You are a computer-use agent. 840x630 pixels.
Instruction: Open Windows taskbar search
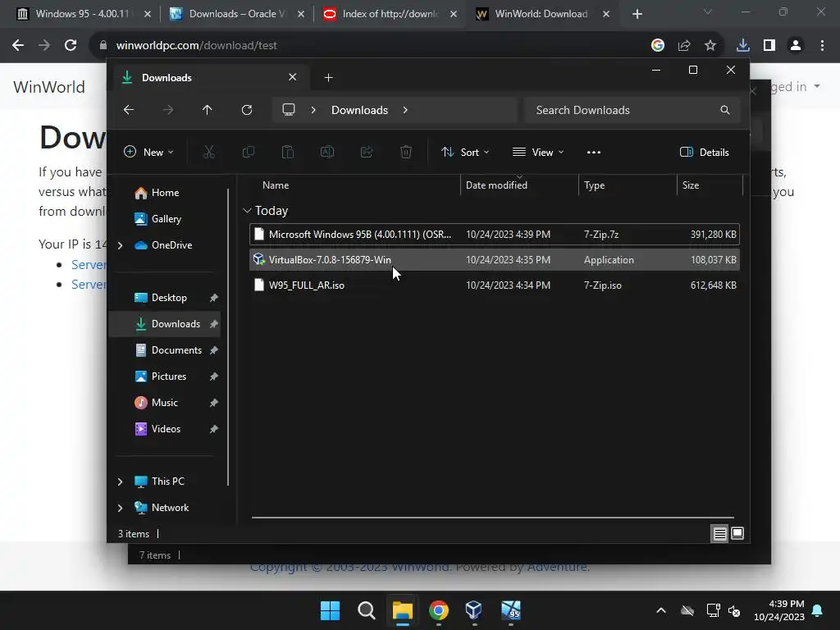(x=367, y=610)
